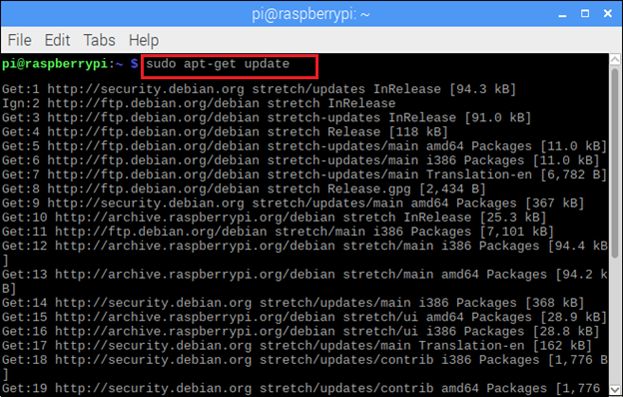Minimize the terminal window
Image resolution: width=623 pixels, height=397 pixels.
tap(562, 14)
